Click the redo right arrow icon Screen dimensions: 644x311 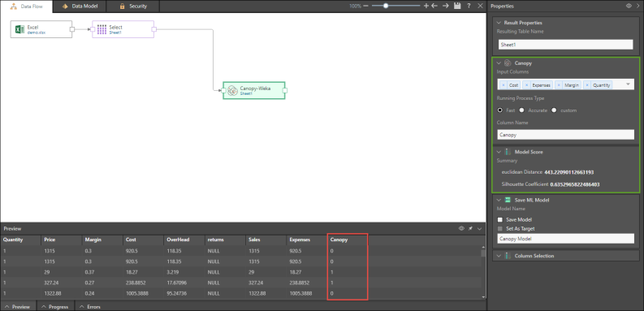(x=446, y=6)
